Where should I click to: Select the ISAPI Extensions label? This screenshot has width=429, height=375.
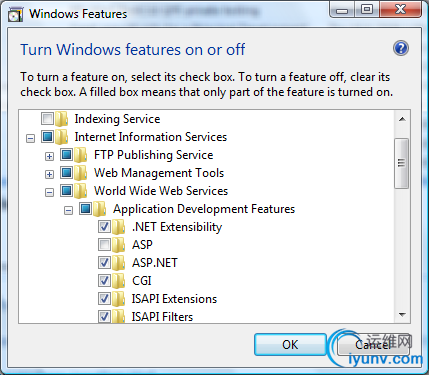(174, 299)
